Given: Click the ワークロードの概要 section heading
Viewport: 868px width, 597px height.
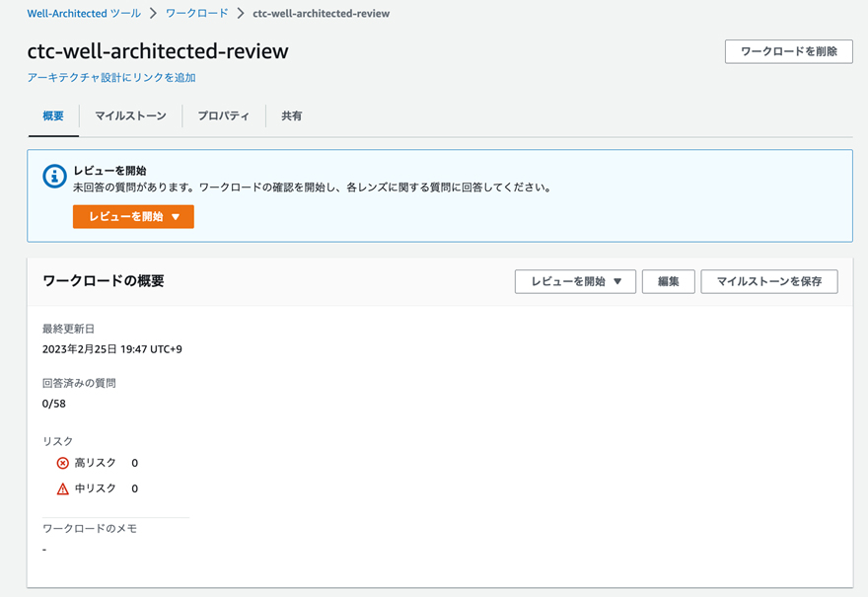Looking at the screenshot, I should pos(104,281).
